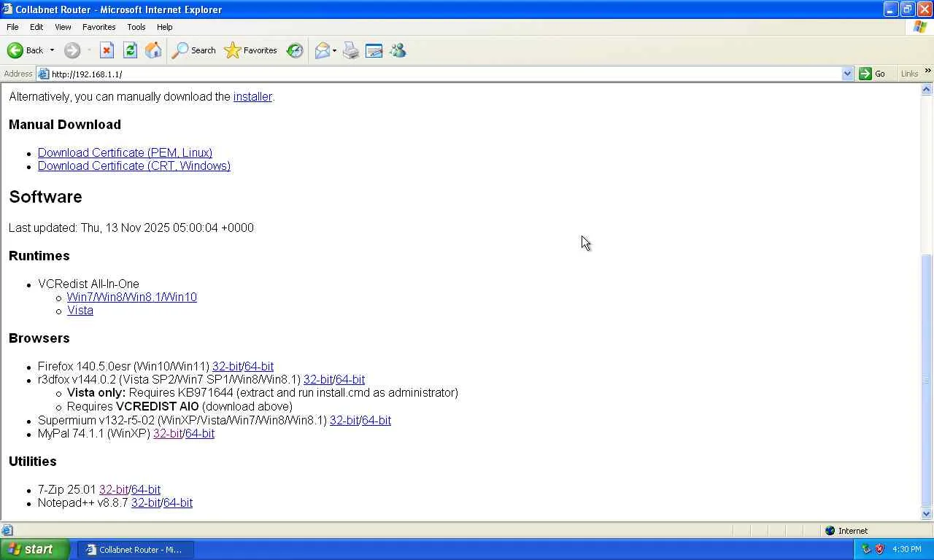The height and width of the screenshot is (560, 934).
Task: Launch Messenger from the toolbar icon
Action: pos(398,50)
